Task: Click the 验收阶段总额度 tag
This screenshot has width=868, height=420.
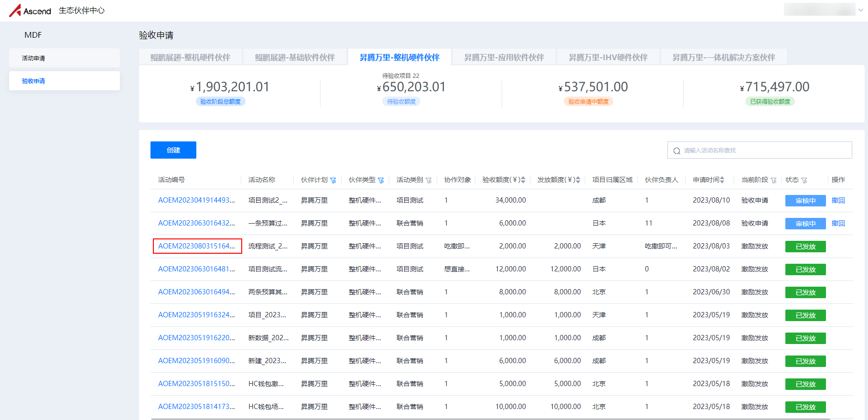Action: tap(220, 101)
